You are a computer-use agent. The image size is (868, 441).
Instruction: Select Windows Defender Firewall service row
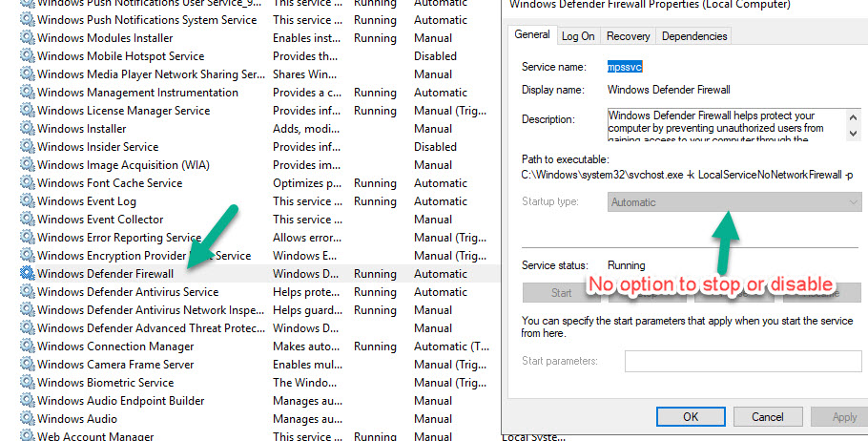pos(259,273)
